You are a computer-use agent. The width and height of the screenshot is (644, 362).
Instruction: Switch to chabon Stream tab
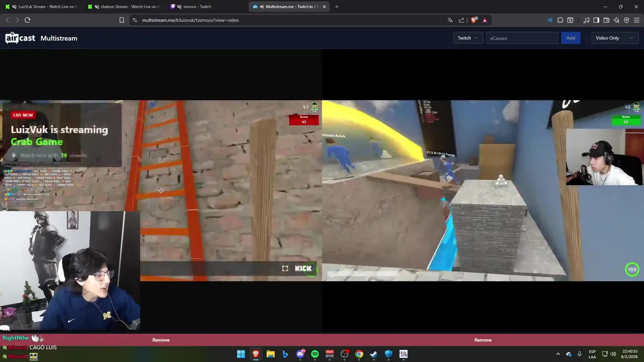(124, 7)
